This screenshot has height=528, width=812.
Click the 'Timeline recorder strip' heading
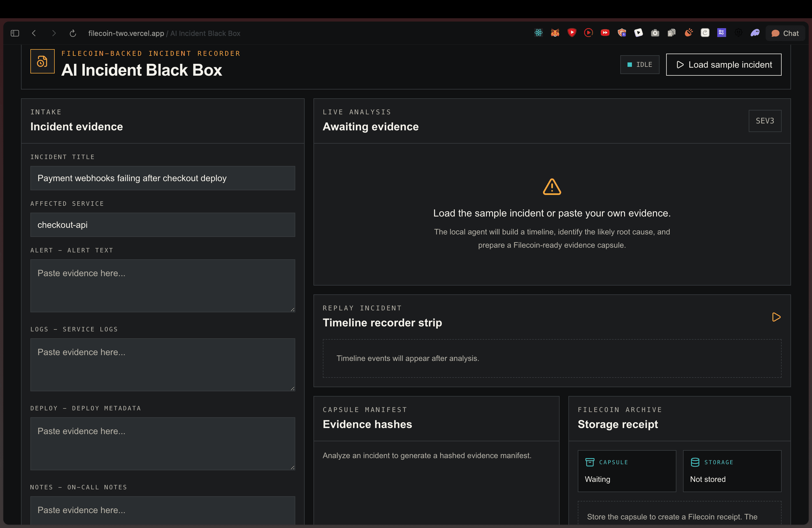point(382,323)
